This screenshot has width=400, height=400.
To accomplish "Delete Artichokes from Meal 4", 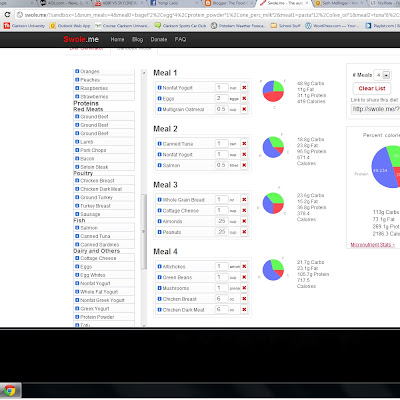I will pos(244,266).
